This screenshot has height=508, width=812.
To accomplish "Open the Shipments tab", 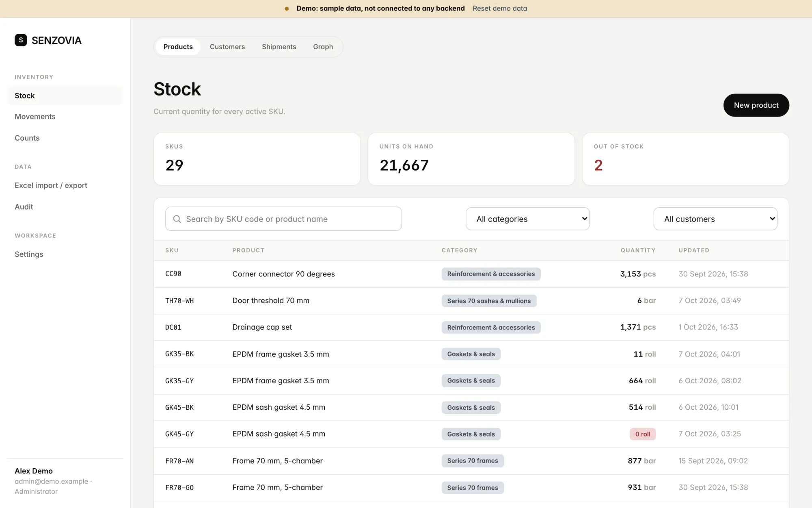I will click(279, 47).
